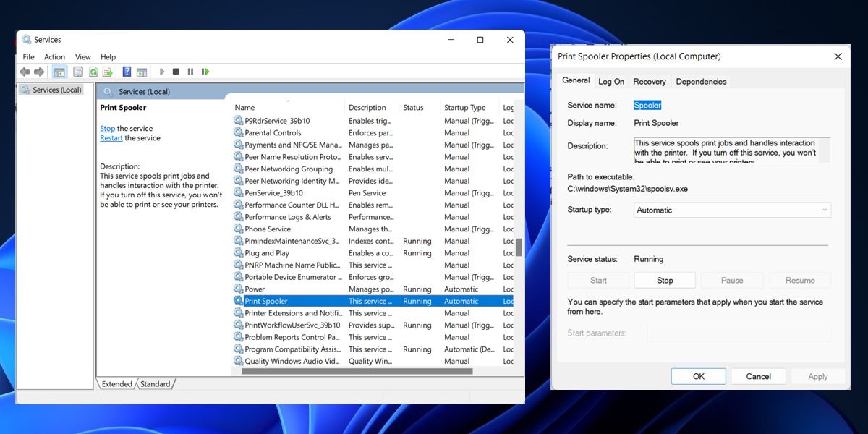868x434 pixels.
Task: Click the Restart the service link
Action: click(111, 138)
